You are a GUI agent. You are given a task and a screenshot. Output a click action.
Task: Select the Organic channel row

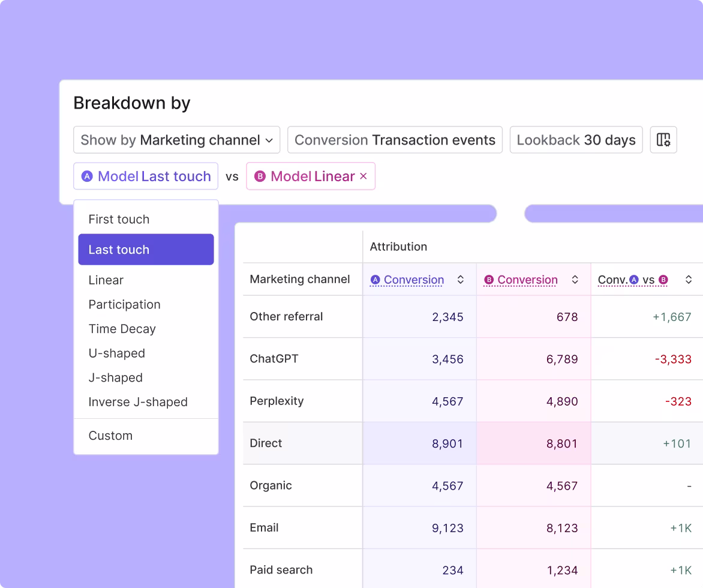click(271, 485)
